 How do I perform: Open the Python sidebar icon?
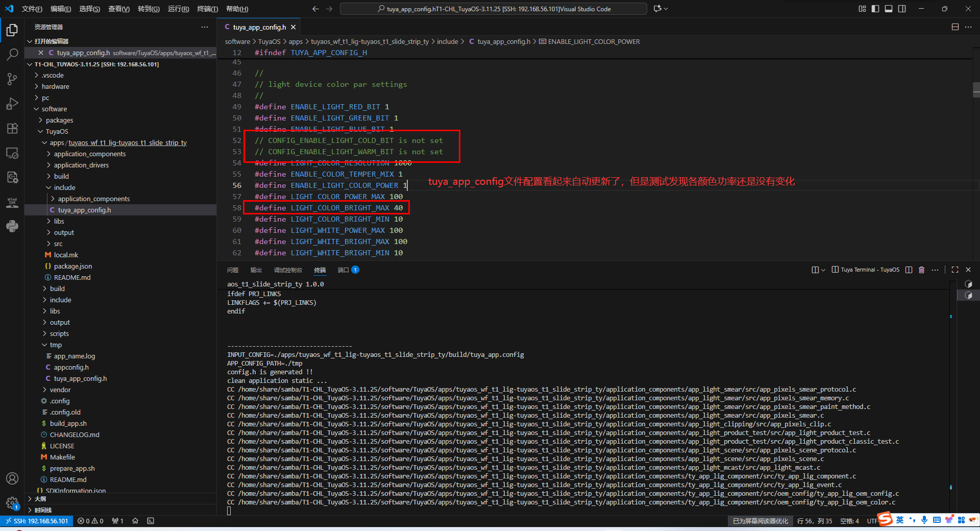(x=12, y=226)
